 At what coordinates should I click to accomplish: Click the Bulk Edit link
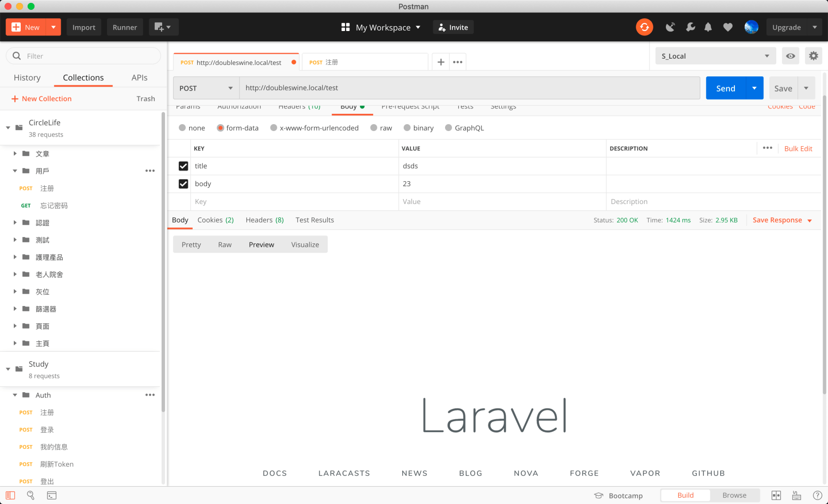(x=798, y=148)
